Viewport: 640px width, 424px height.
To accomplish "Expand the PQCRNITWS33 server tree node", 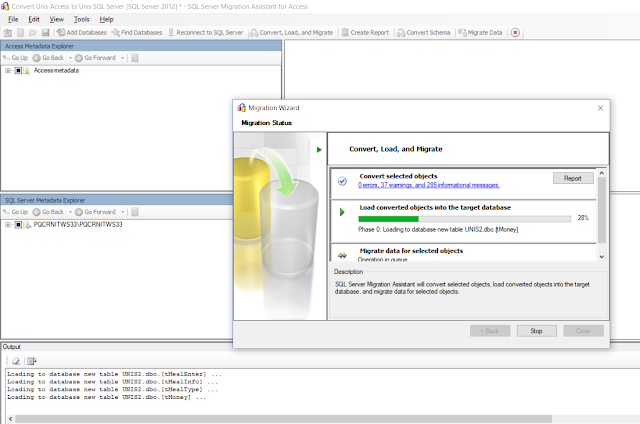I will click(8, 224).
